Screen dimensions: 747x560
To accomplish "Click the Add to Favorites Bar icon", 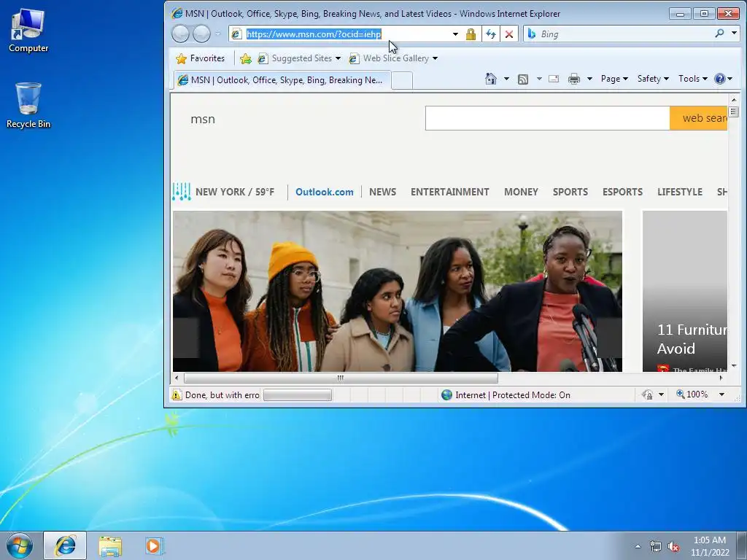I will 245,58.
